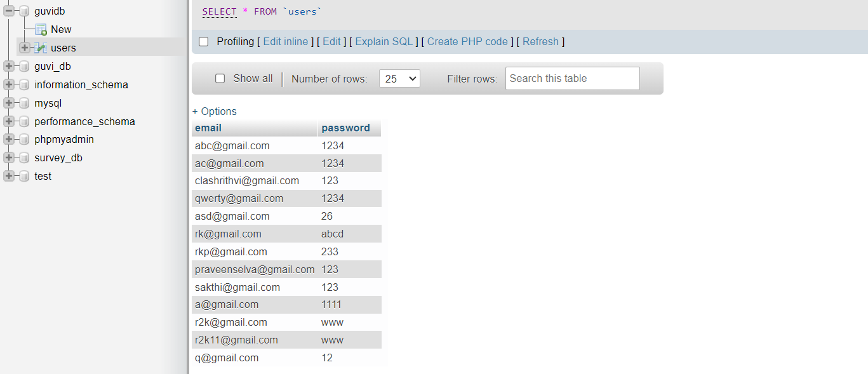Select the phpmyadmin database icon
This screenshot has height=374, width=868.
coord(24,139)
